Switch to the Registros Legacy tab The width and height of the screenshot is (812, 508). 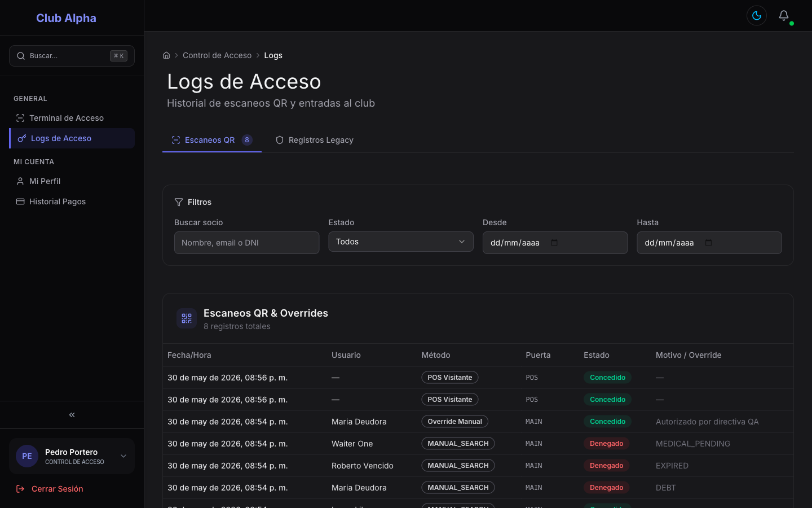coord(315,140)
